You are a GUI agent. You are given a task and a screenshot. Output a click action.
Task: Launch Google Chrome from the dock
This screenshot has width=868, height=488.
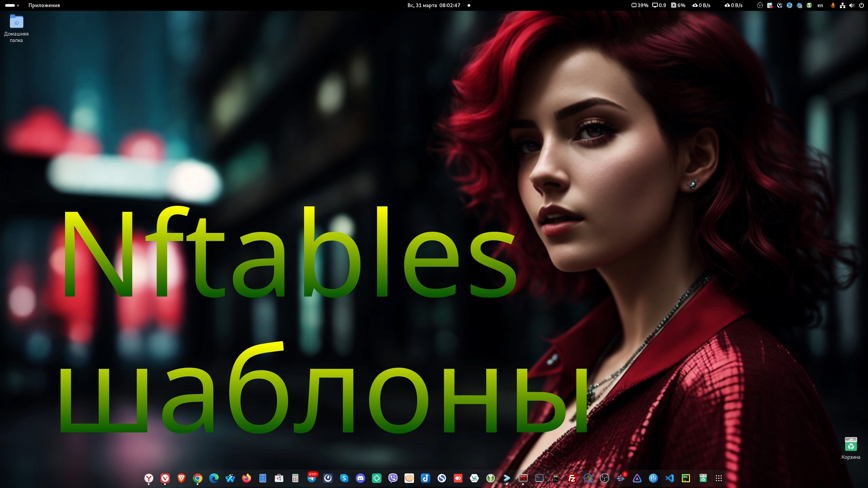pos(198,478)
